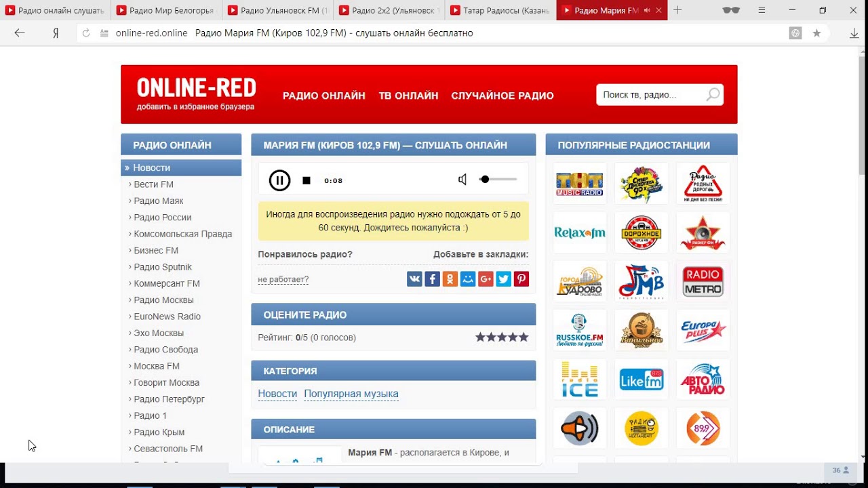Open Коммерсант FM in sidebar
Image resolution: width=868 pixels, height=488 pixels.
coord(167,283)
